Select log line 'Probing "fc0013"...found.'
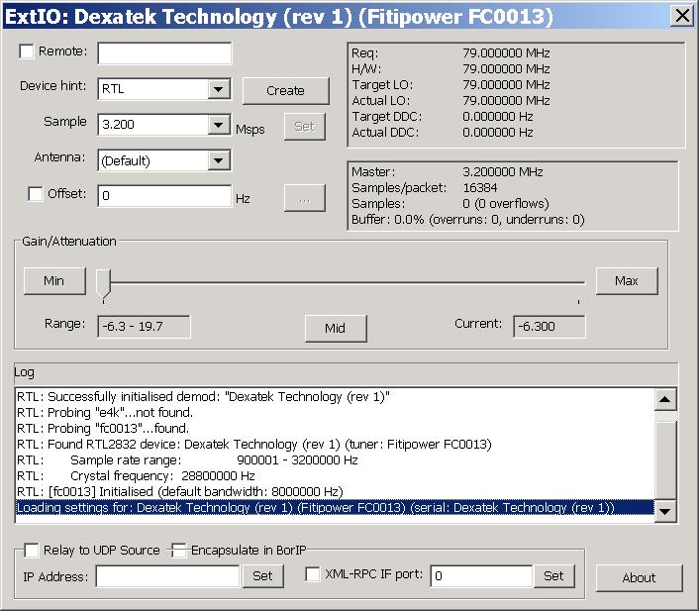 coord(335,429)
